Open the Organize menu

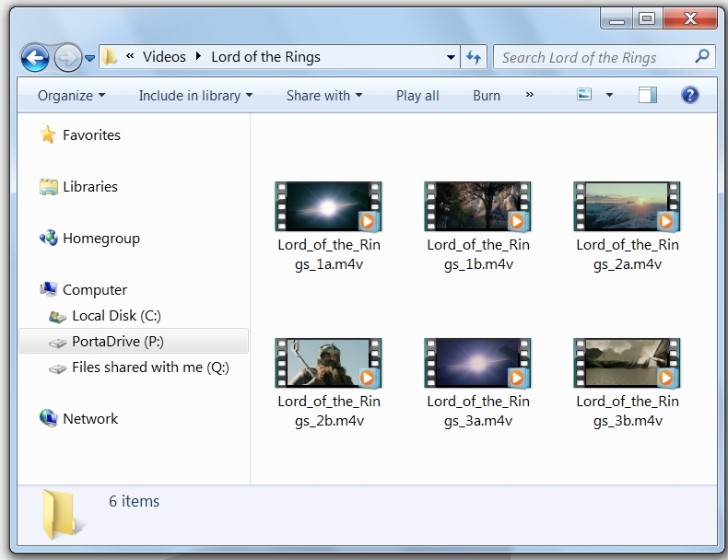[x=72, y=96]
